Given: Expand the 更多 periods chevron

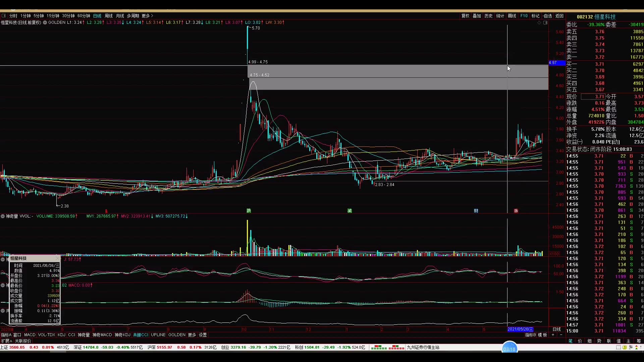Looking at the screenshot, I should (x=152, y=16).
